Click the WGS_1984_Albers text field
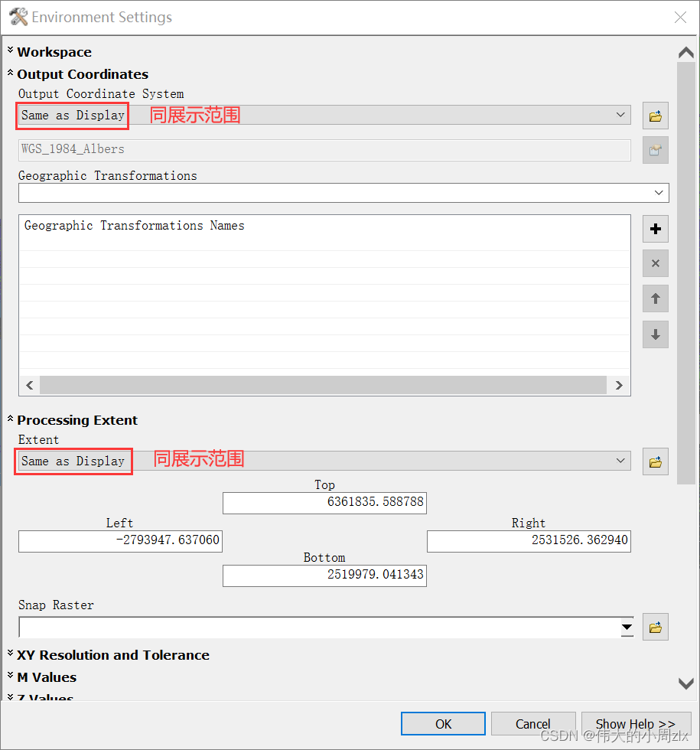 click(324, 150)
